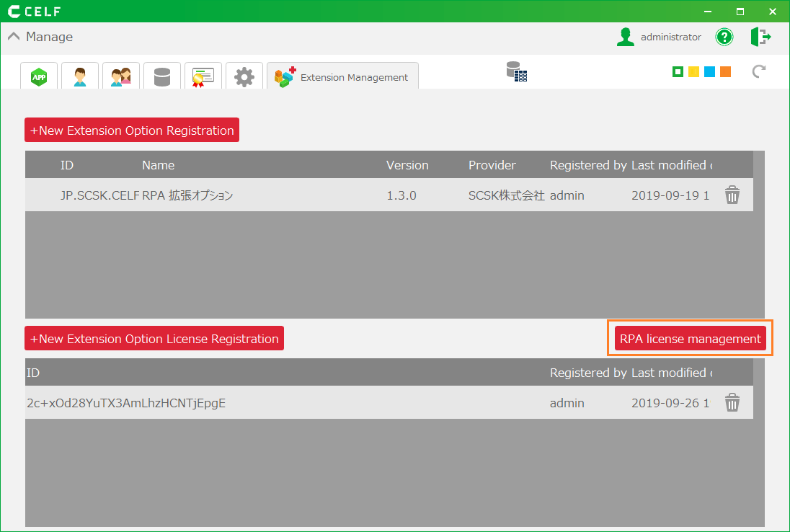Viewport: 790px width, 532px height.
Task: Delete the license row with the trash icon
Action: pyautogui.click(x=732, y=403)
